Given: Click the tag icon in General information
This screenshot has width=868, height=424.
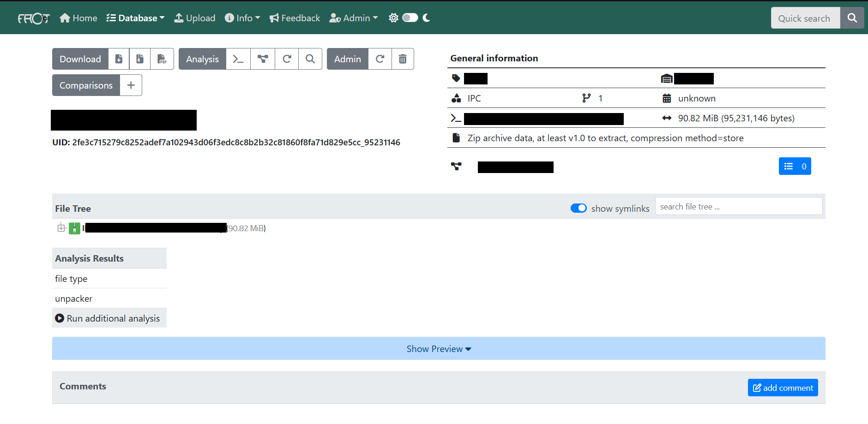Looking at the screenshot, I should (x=456, y=78).
